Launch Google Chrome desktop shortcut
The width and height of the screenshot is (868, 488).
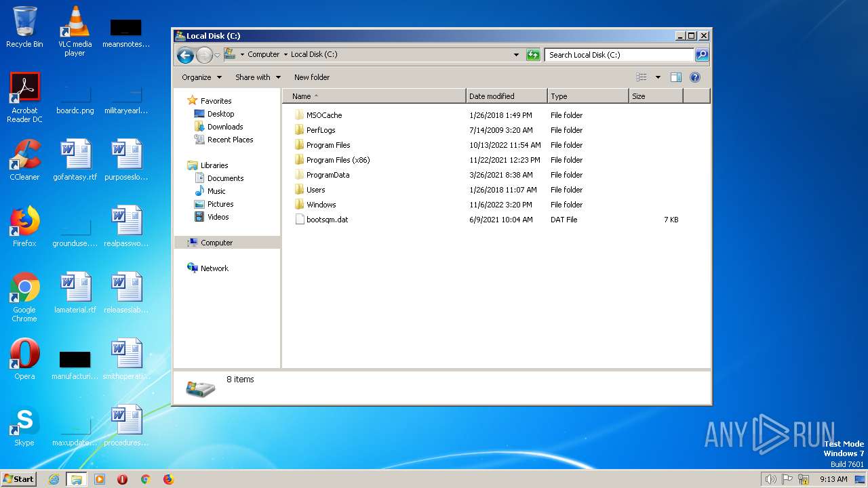click(x=24, y=297)
